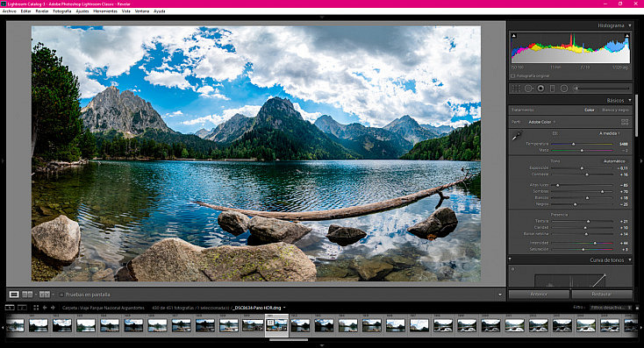Open the Archivo menu
Viewport: 644px width, 348px height.
(x=9, y=11)
